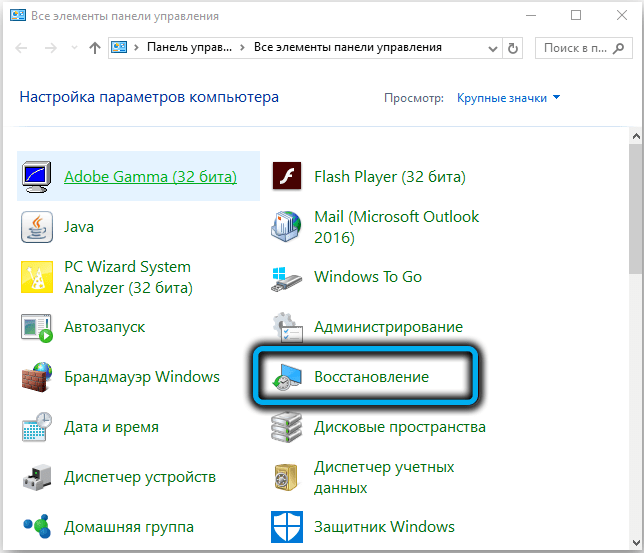
Task: Click the Control Panel icon in the title bar
Action: 18,16
